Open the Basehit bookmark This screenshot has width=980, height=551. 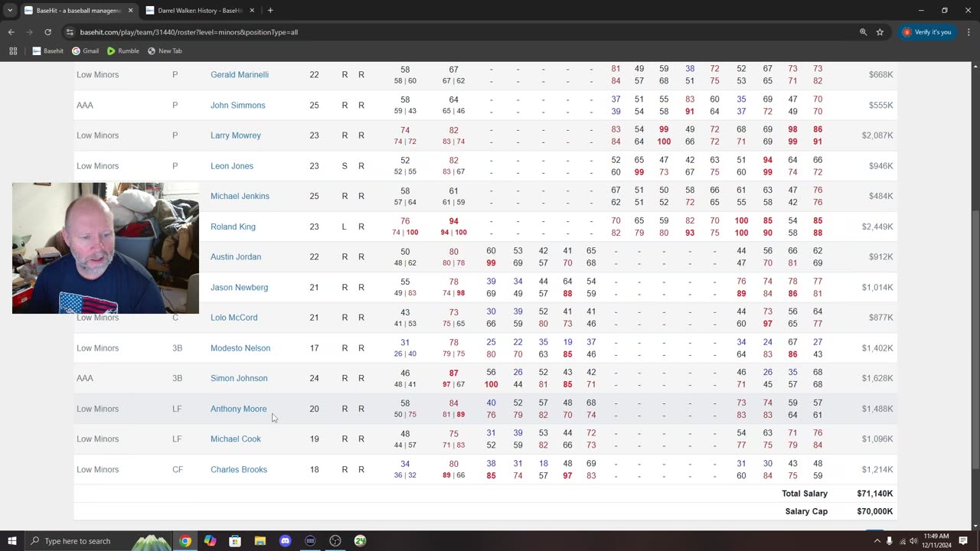47,51
